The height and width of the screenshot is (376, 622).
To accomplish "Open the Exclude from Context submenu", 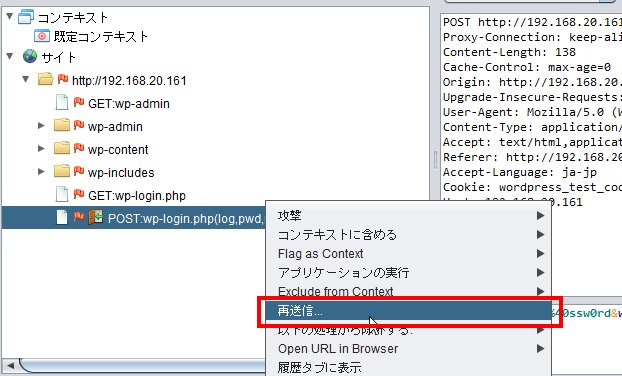I will tap(409, 292).
